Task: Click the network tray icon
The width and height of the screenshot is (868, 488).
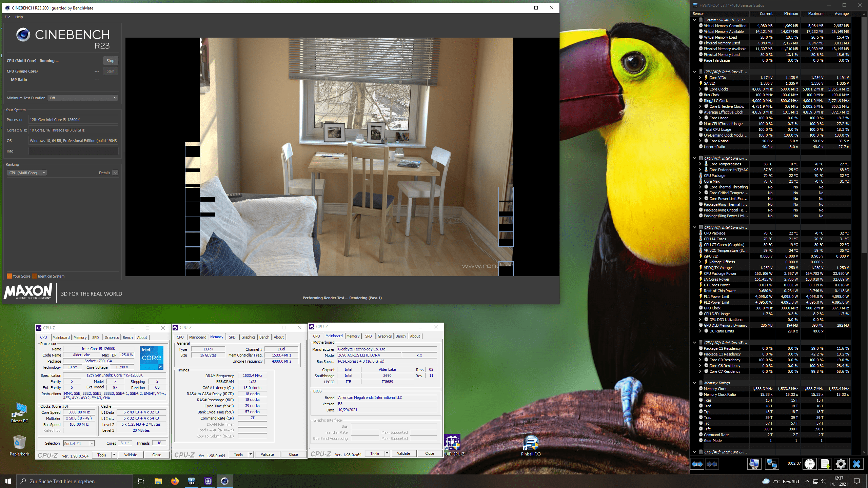Action: (815, 482)
